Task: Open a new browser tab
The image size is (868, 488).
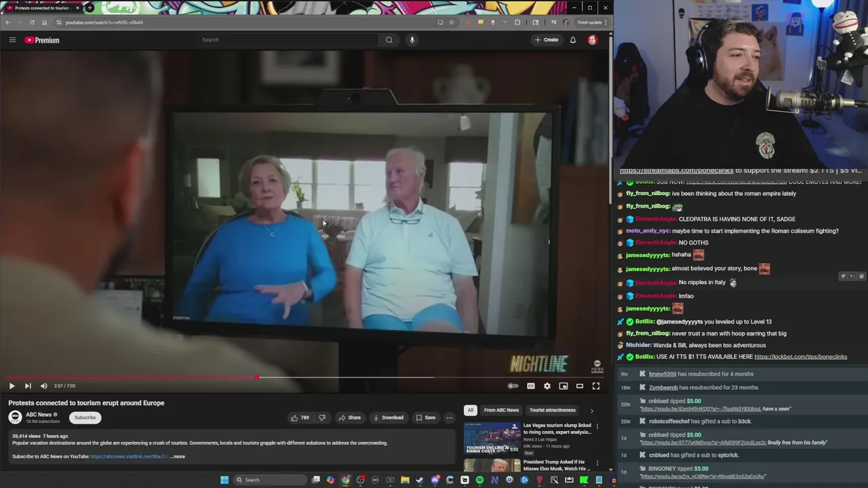Action: (x=90, y=7)
